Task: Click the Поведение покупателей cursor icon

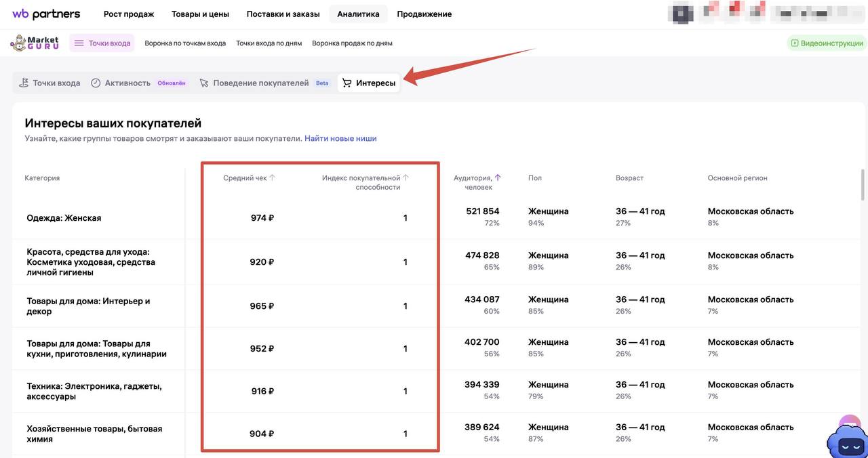Action: (204, 83)
